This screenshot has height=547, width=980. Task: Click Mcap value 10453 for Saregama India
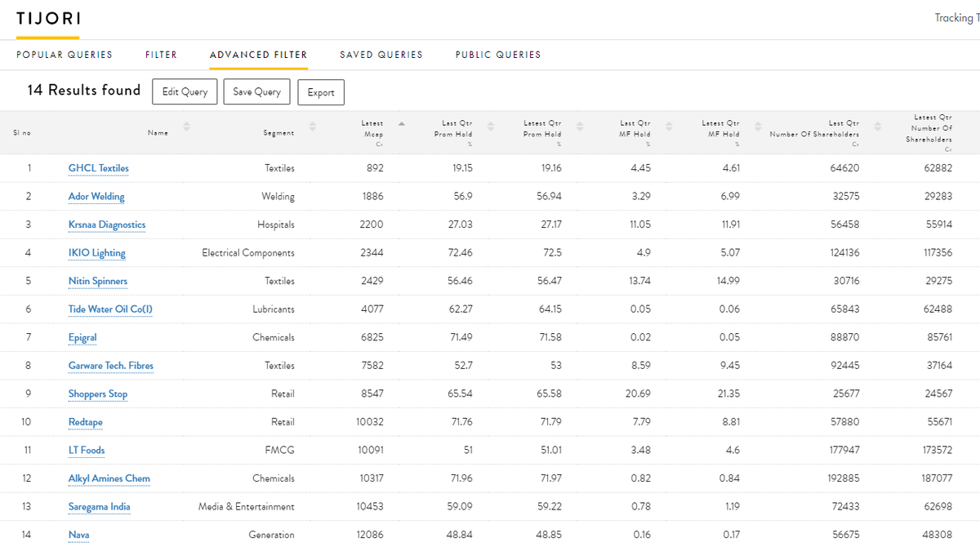click(x=370, y=506)
